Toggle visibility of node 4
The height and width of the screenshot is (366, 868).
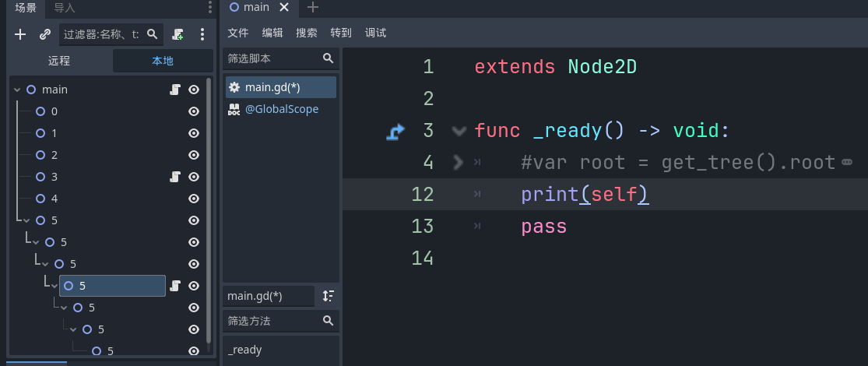pyautogui.click(x=194, y=199)
